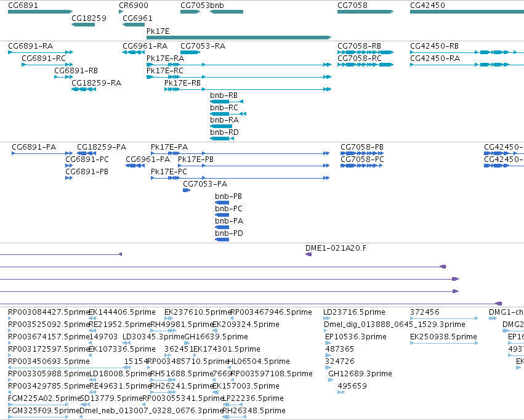The image size is (524, 420).
Task: Click the Pk17E-RB transcript label
Action: 182,83
